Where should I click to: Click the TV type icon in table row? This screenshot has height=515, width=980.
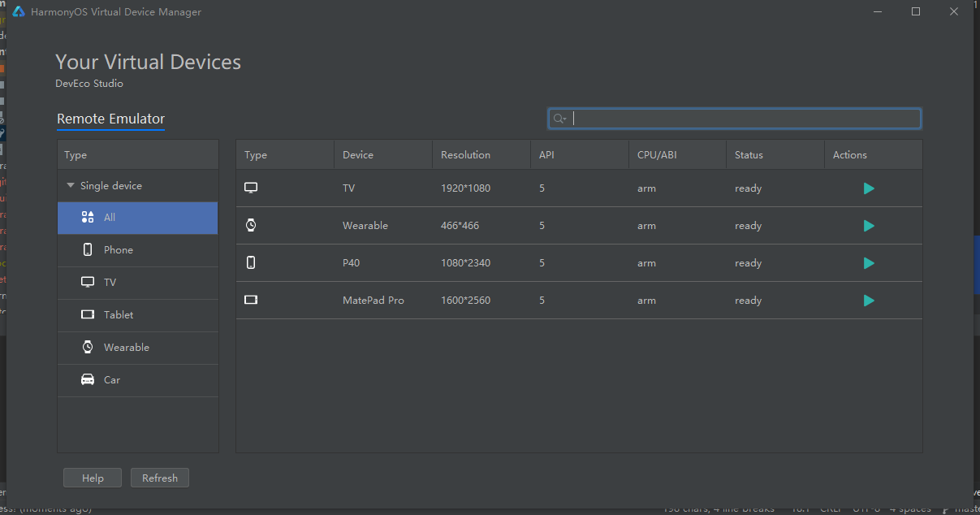click(x=251, y=188)
